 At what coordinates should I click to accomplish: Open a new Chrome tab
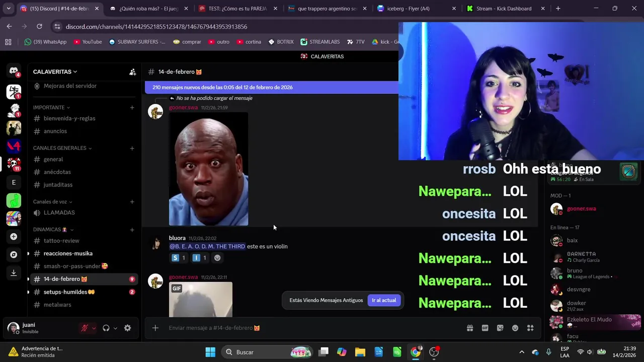pos(558,9)
